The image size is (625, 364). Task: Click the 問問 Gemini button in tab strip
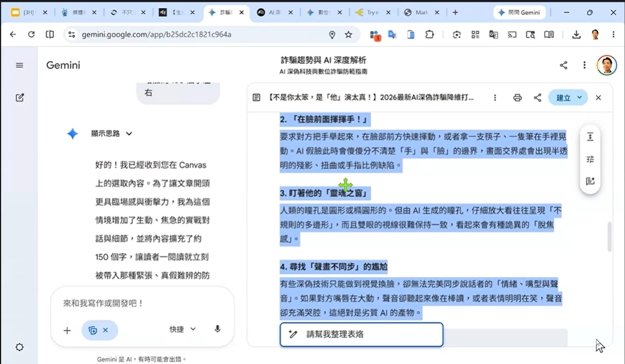pos(520,12)
